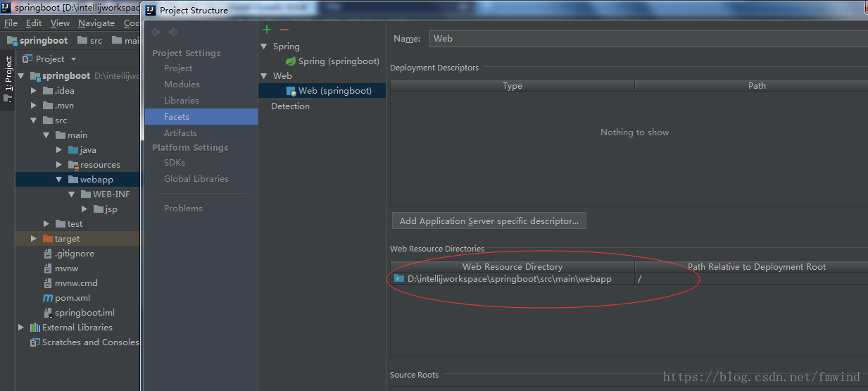The height and width of the screenshot is (391, 868).
Task: Click the webapp folder icon
Action: [73, 180]
